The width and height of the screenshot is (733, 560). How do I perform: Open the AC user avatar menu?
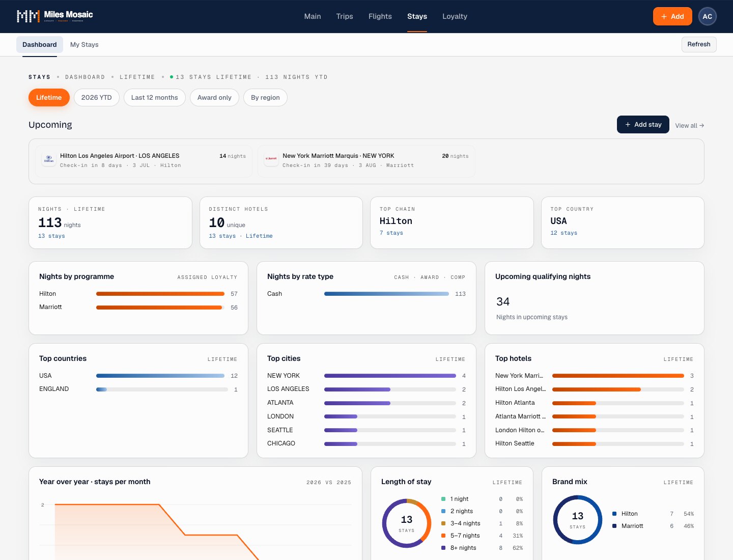pyautogui.click(x=708, y=16)
